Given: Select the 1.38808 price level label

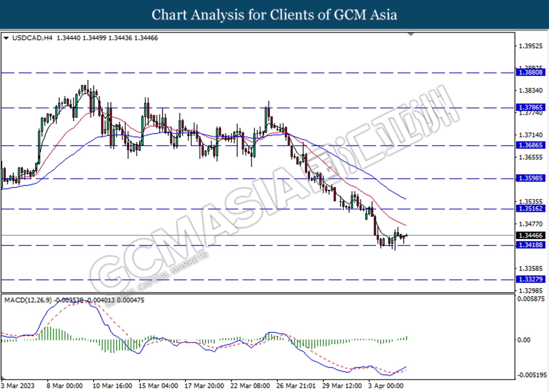Looking at the screenshot, I should 530,72.
